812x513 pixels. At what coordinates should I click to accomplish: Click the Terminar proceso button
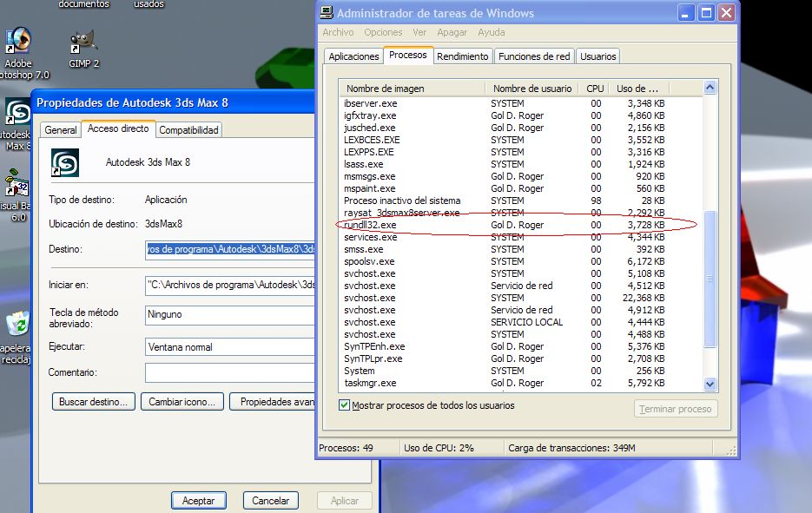point(676,409)
